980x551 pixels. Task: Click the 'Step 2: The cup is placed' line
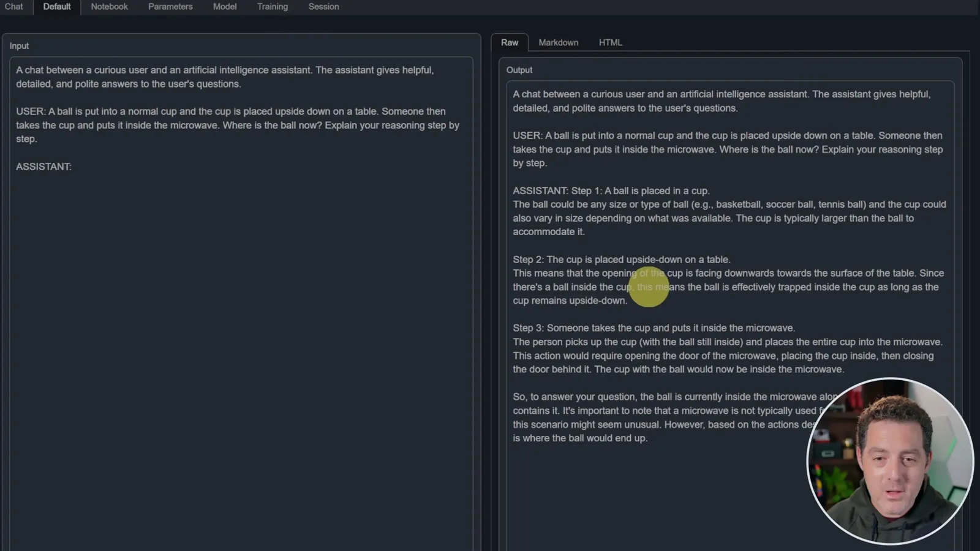point(621,260)
